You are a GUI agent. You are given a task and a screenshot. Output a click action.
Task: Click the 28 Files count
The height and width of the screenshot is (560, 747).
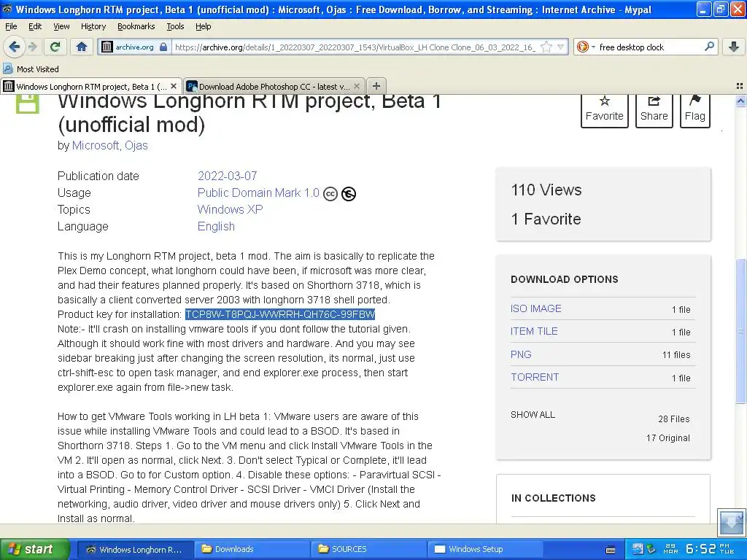(673, 419)
